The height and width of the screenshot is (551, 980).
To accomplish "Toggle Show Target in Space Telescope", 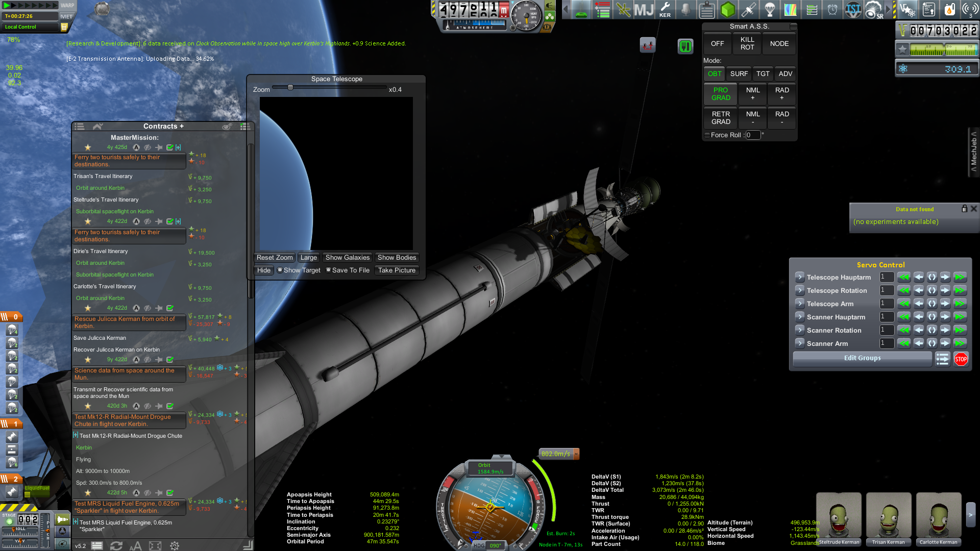I will pos(299,270).
